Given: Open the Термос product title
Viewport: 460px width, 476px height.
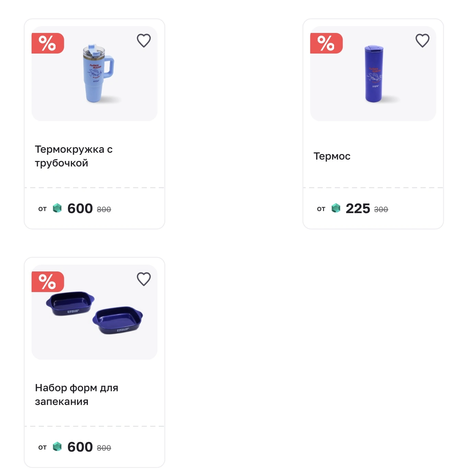Looking at the screenshot, I should [x=332, y=156].
